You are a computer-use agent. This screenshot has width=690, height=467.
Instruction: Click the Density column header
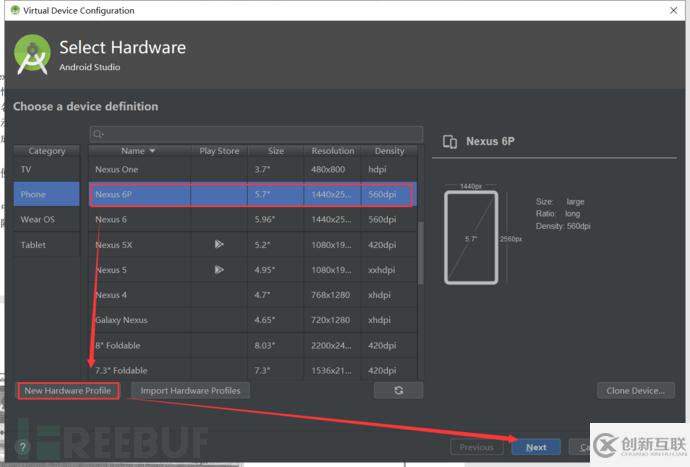(x=389, y=151)
